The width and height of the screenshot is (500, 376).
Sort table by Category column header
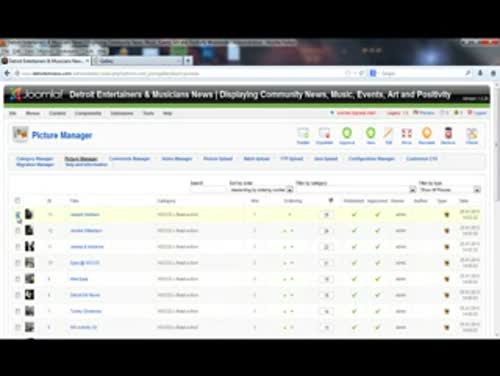click(166, 201)
